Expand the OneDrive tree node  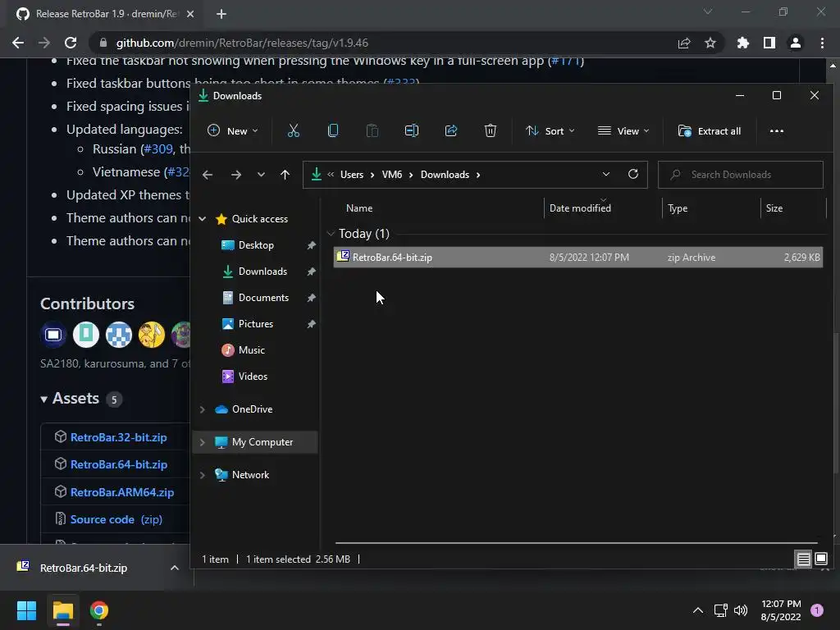203,409
